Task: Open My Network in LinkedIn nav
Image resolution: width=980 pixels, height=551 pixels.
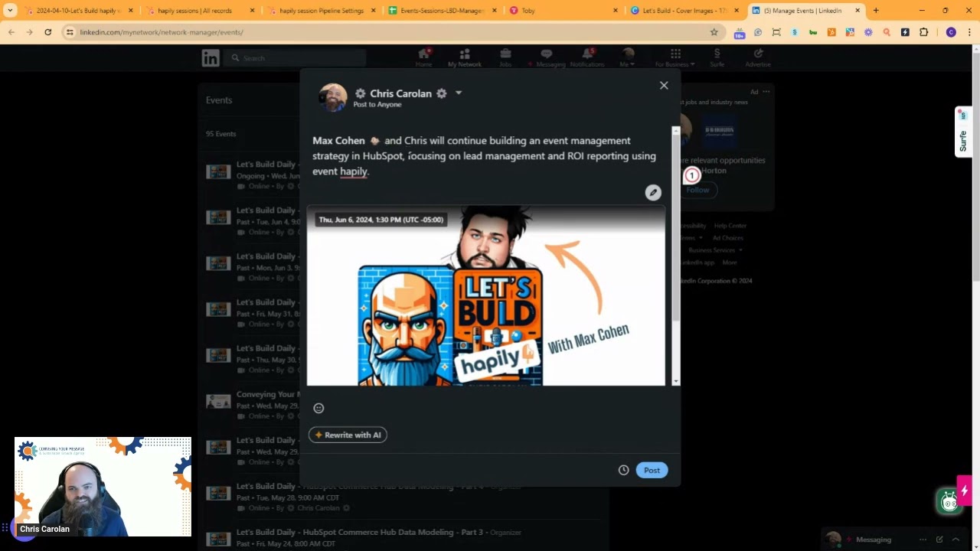Action: (x=465, y=57)
